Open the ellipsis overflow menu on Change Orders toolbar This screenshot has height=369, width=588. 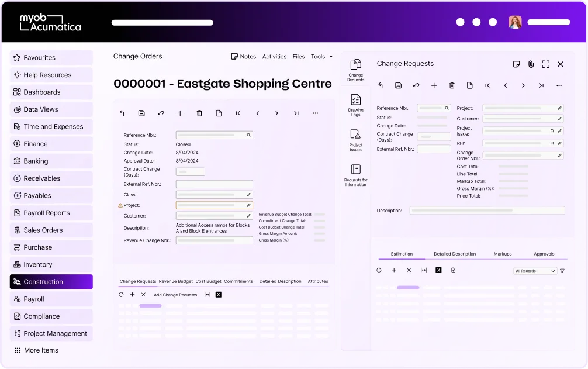coord(315,113)
